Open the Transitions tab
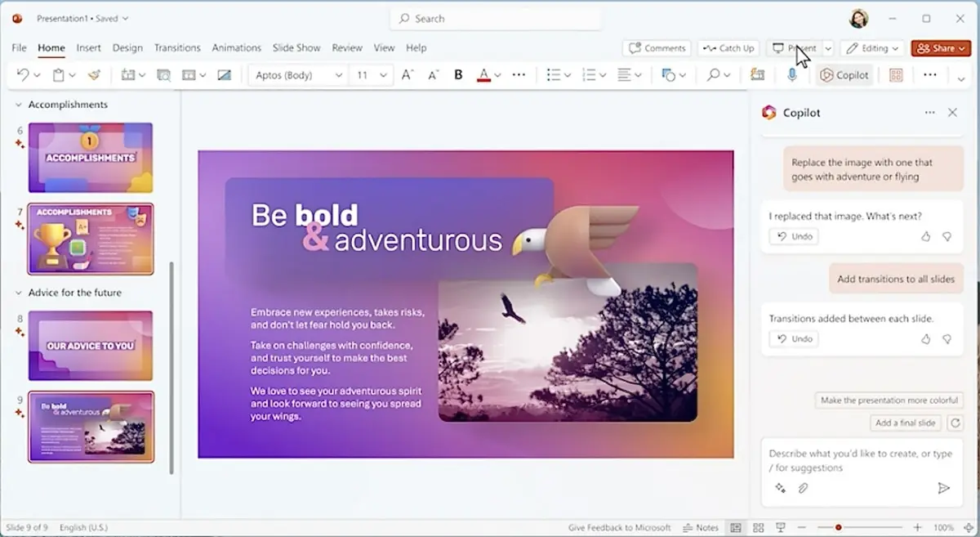980x537 pixels. (x=177, y=48)
